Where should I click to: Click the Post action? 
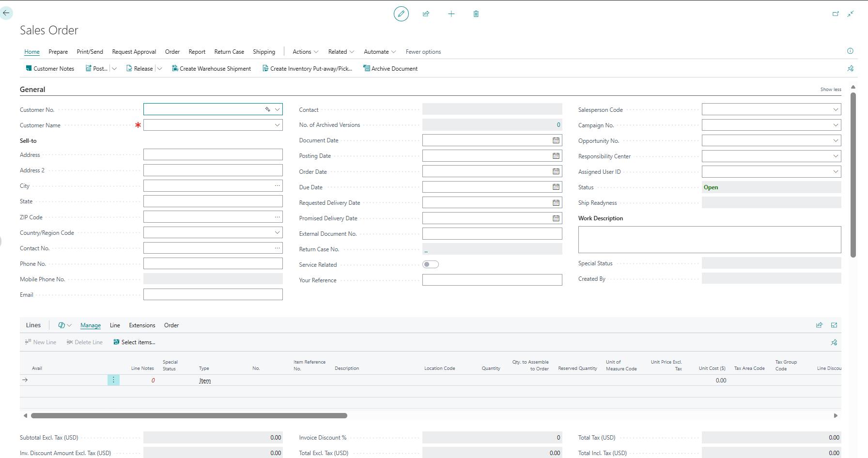point(96,69)
